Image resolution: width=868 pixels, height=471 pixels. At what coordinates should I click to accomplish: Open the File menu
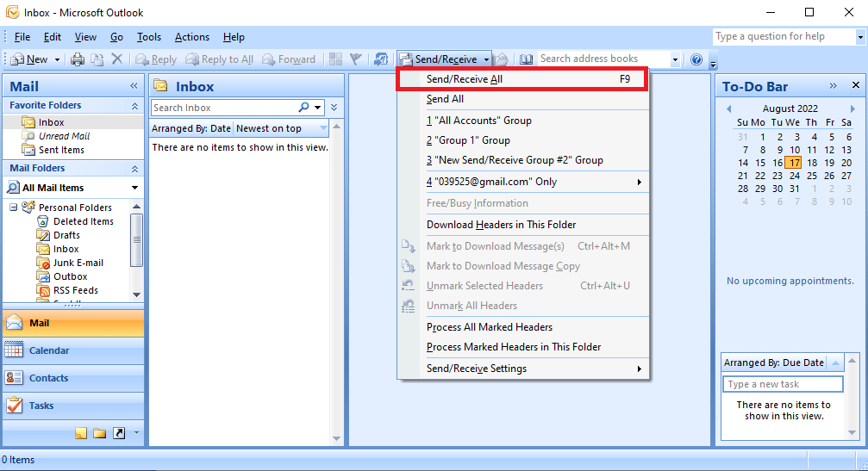pyautogui.click(x=22, y=37)
